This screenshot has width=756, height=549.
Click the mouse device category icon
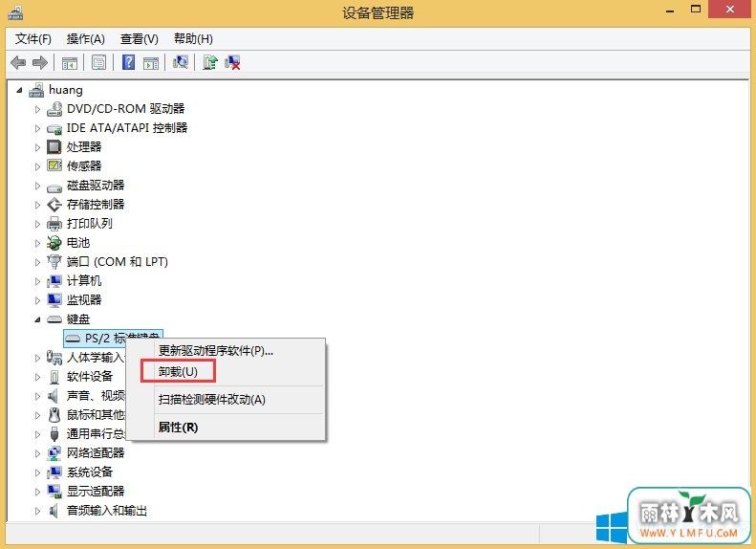54,415
